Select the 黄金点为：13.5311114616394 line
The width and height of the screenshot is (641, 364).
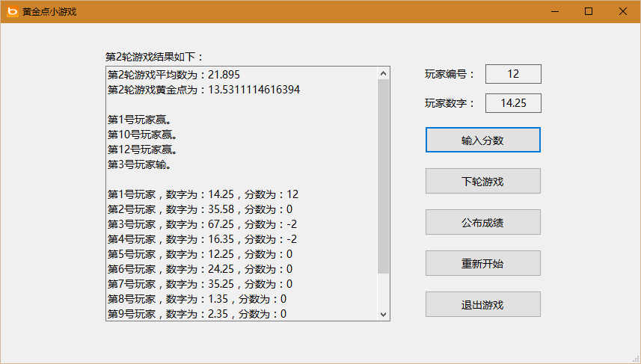point(203,90)
